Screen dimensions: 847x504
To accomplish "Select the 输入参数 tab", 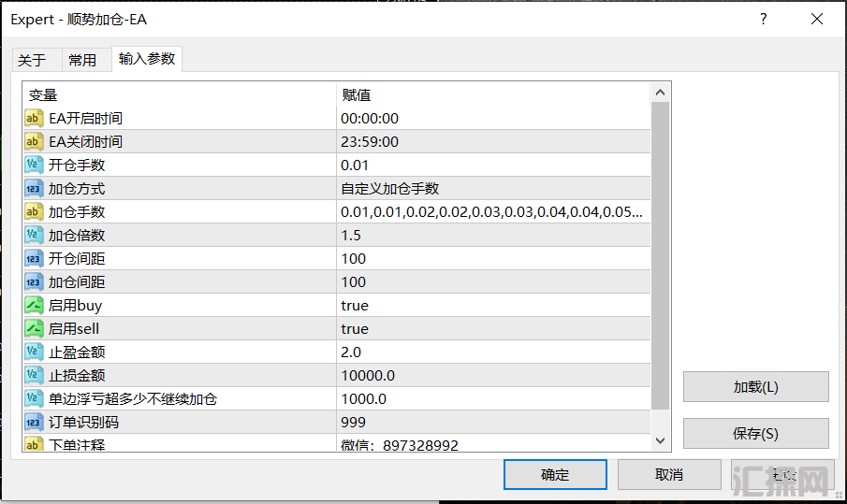I will click(147, 58).
